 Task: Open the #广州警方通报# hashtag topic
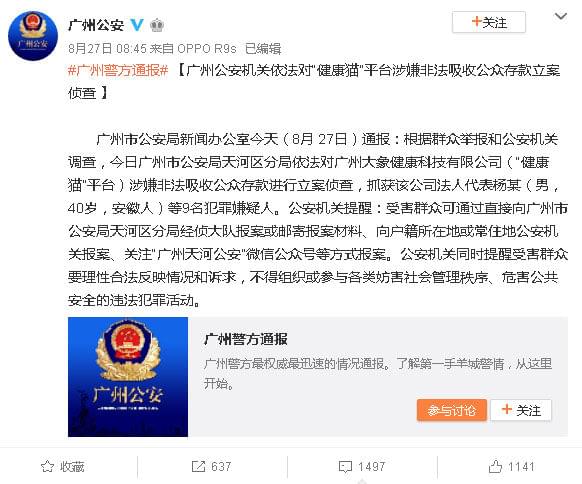(118, 70)
